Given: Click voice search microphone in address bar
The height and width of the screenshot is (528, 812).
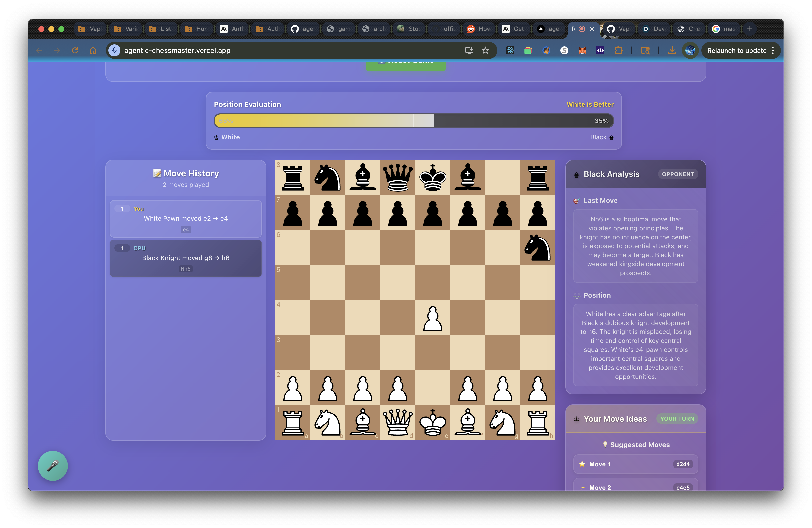Looking at the screenshot, I should click(x=115, y=51).
